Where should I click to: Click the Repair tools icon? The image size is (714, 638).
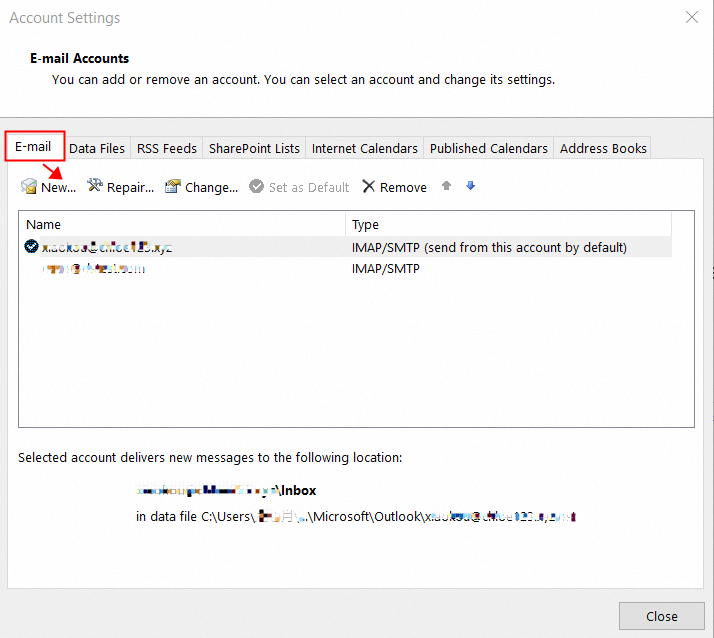[x=95, y=187]
